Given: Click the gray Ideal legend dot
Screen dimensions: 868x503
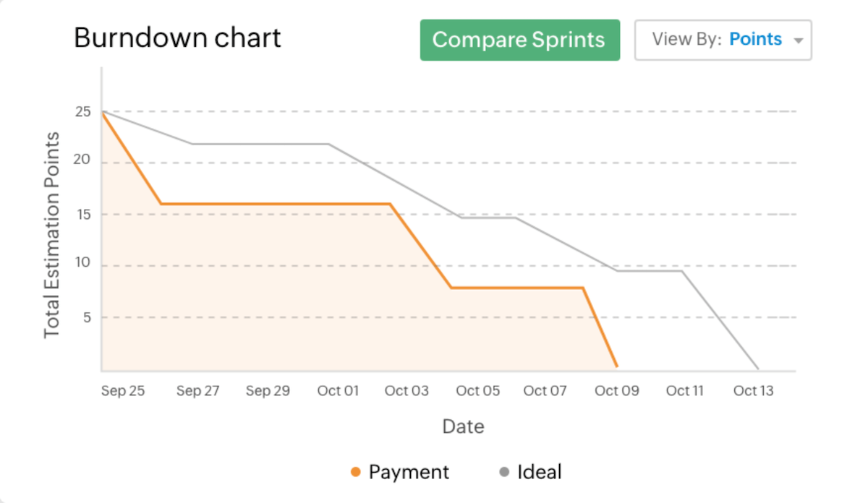Looking at the screenshot, I should coord(504,473).
